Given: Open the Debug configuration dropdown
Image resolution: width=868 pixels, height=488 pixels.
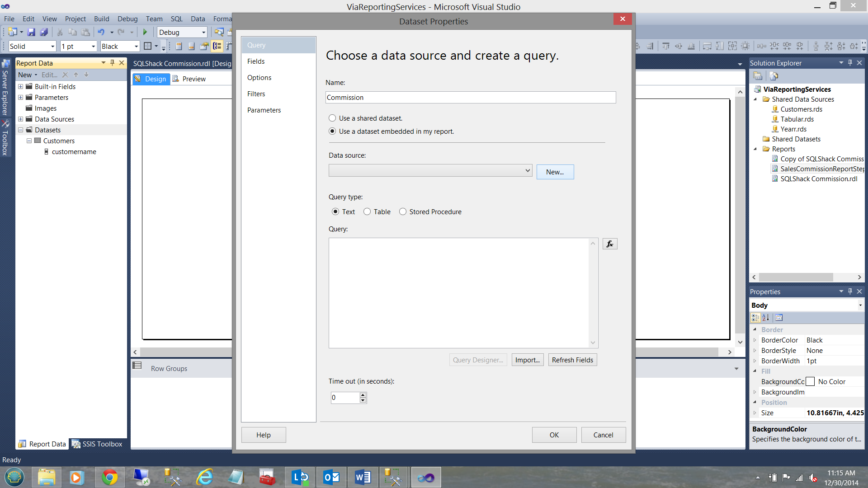Looking at the screenshot, I should [x=203, y=32].
